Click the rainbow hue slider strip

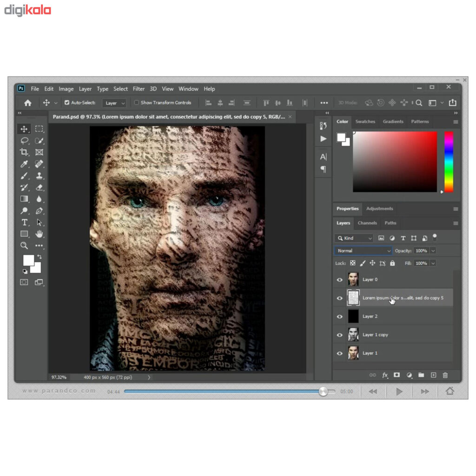click(449, 161)
